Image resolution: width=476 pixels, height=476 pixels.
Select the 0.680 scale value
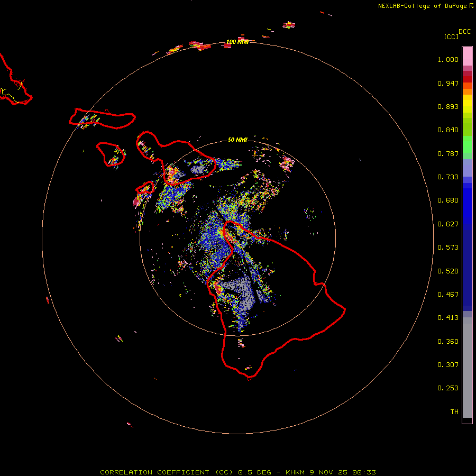(448, 200)
